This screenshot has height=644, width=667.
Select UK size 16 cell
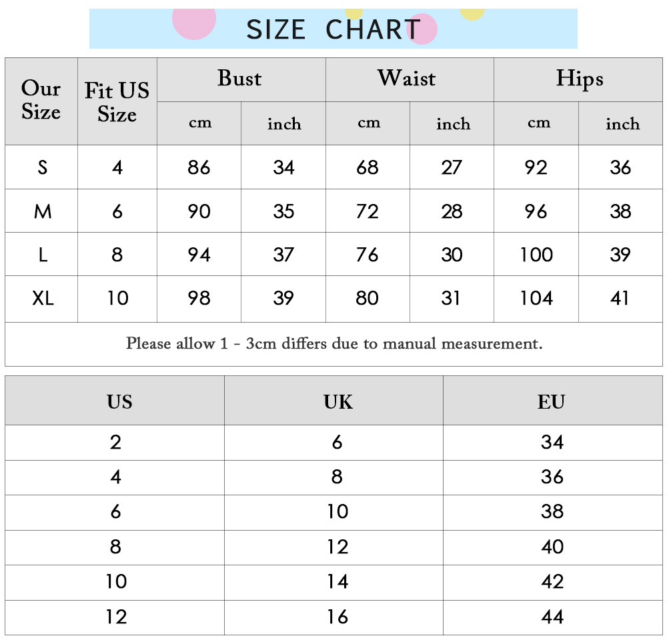coord(338,617)
